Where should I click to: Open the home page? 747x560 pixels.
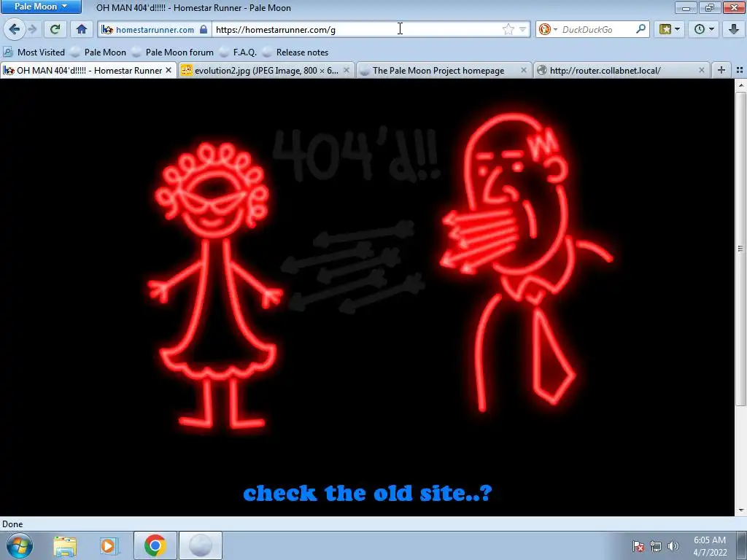coord(82,29)
